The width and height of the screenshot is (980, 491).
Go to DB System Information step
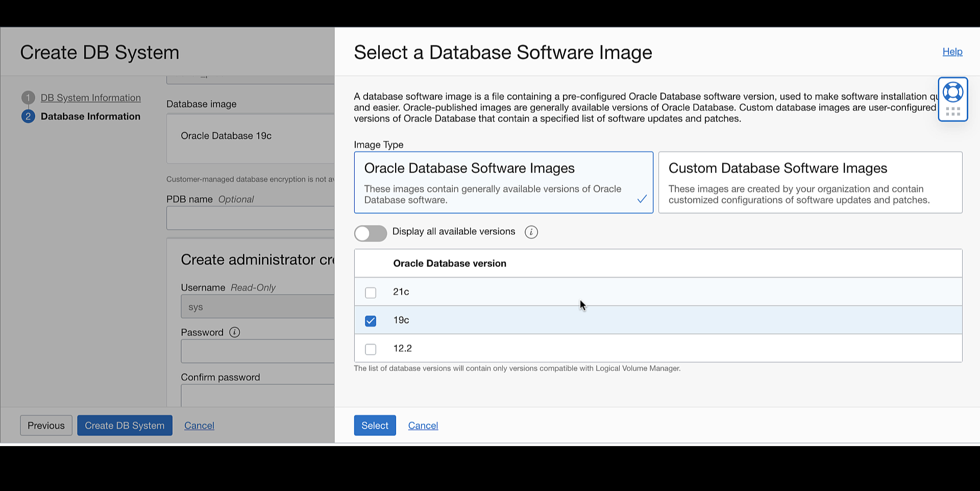(91, 97)
